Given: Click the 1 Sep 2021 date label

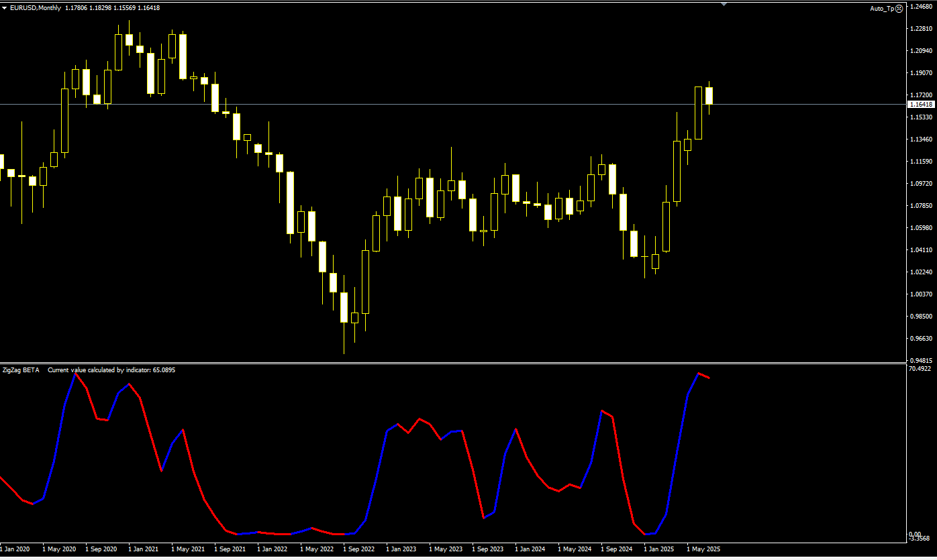Looking at the screenshot, I should (x=230, y=549).
